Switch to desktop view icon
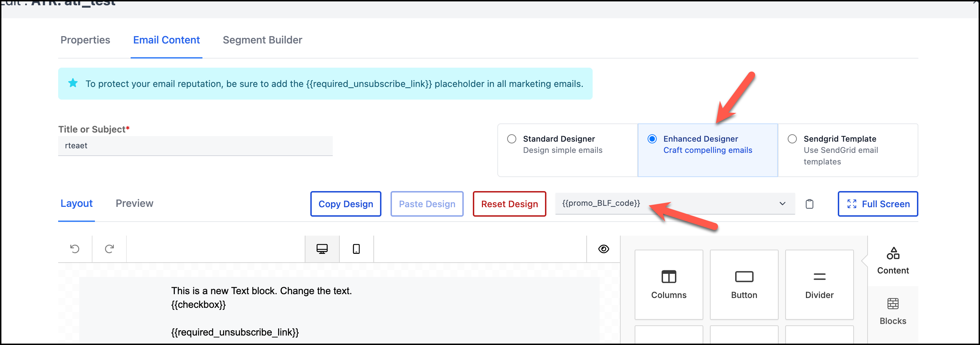 tap(322, 249)
